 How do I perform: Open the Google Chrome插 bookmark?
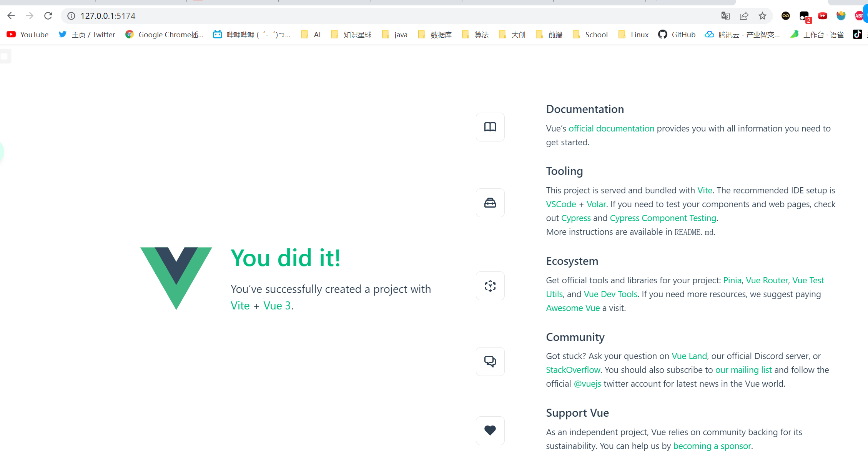point(165,35)
